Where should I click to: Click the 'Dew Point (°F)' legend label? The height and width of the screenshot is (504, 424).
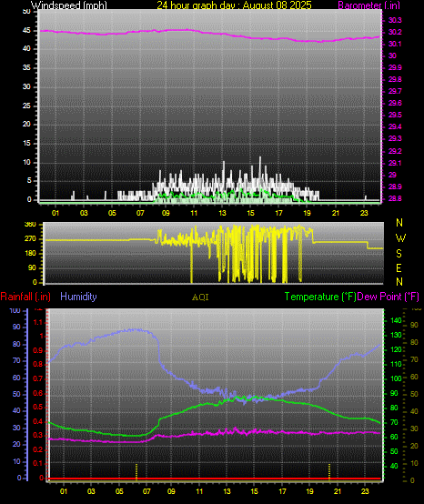pyautogui.click(x=388, y=297)
